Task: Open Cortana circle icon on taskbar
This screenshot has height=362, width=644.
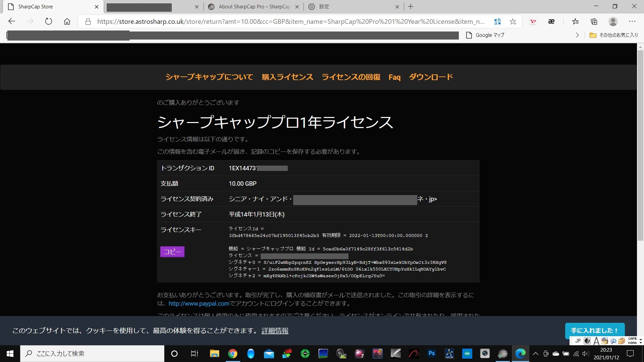Action: 174,354
